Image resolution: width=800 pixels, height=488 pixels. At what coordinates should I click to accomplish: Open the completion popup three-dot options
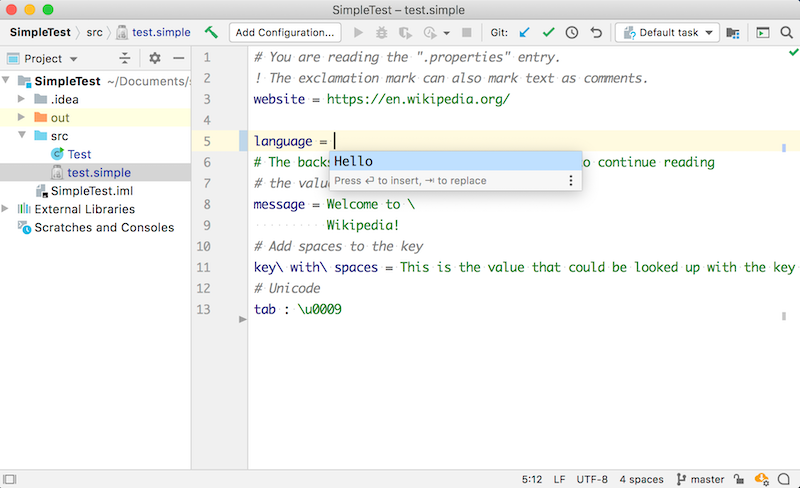tap(571, 181)
